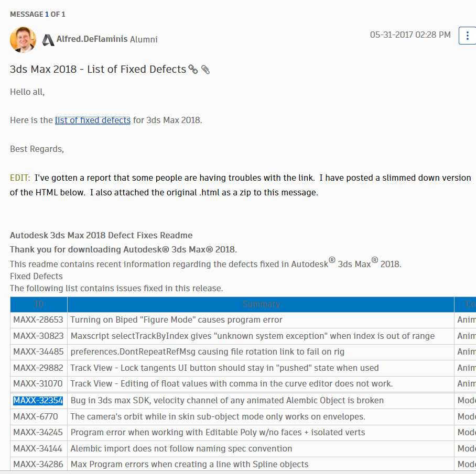Click the post title "3ds Max 2018 - List of Fixed Defects"
The height and width of the screenshot is (474, 476).
point(98,69)
